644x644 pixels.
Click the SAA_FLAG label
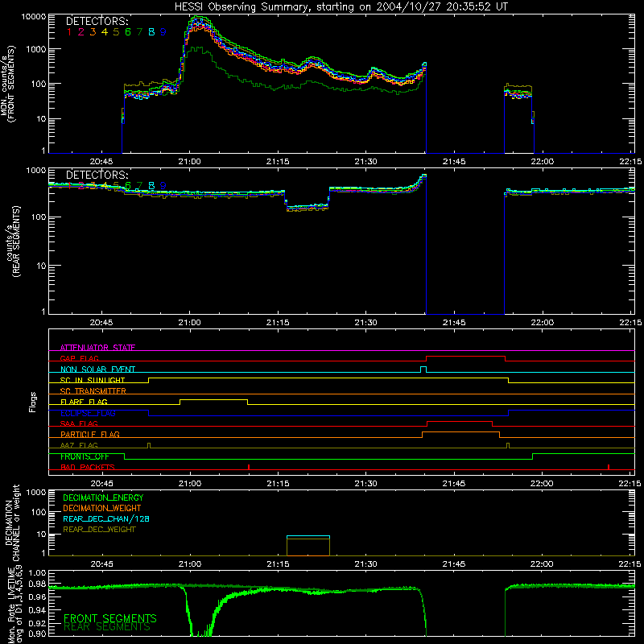point(79,423)
